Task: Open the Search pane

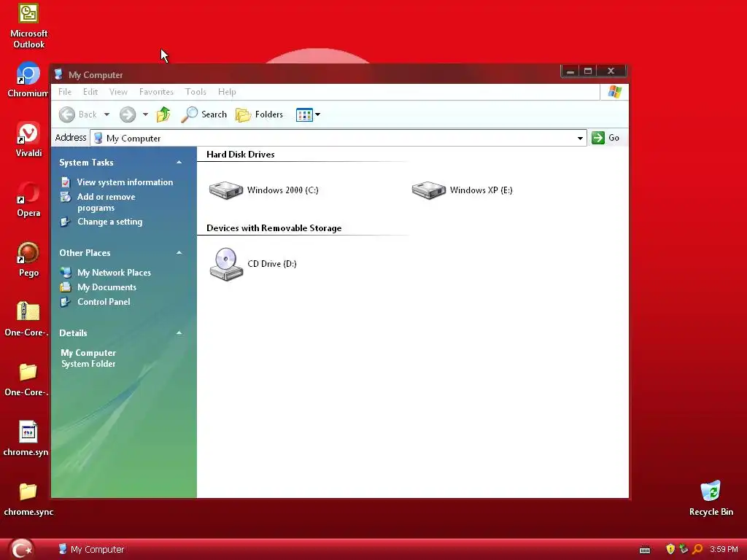Action: 204,114
